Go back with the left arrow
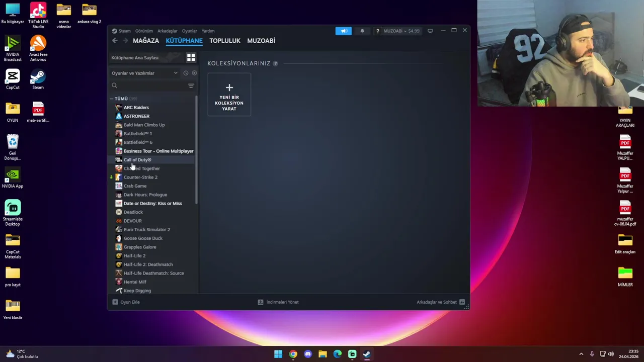644x362 pixels. pos(115,41)
